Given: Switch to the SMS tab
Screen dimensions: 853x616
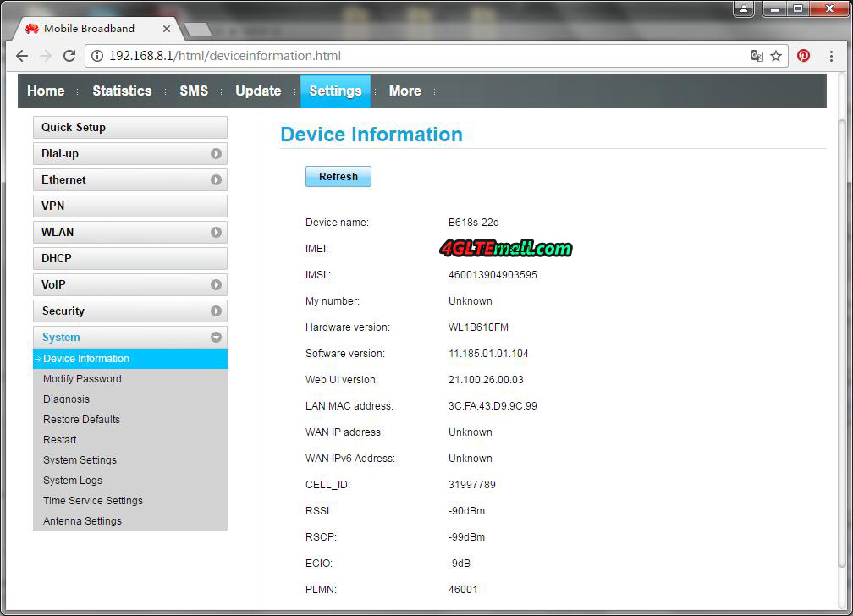Looking at the screenshot, I should [x=193, y=91].
